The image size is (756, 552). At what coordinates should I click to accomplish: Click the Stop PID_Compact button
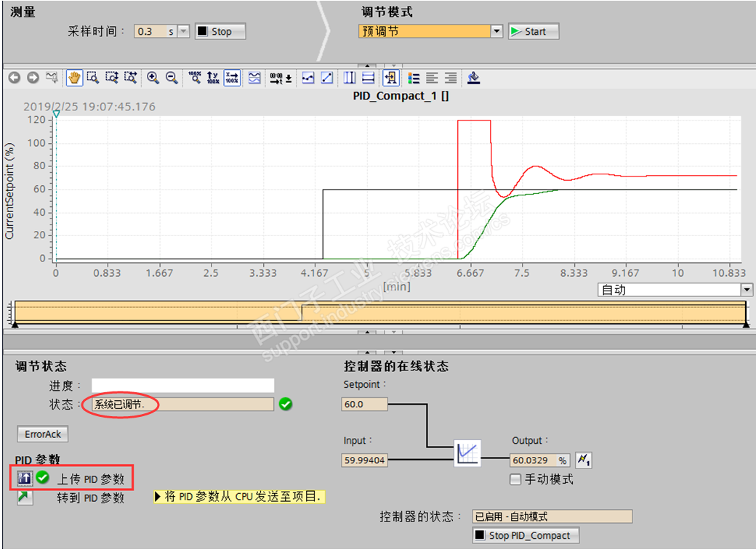[526, 535]
